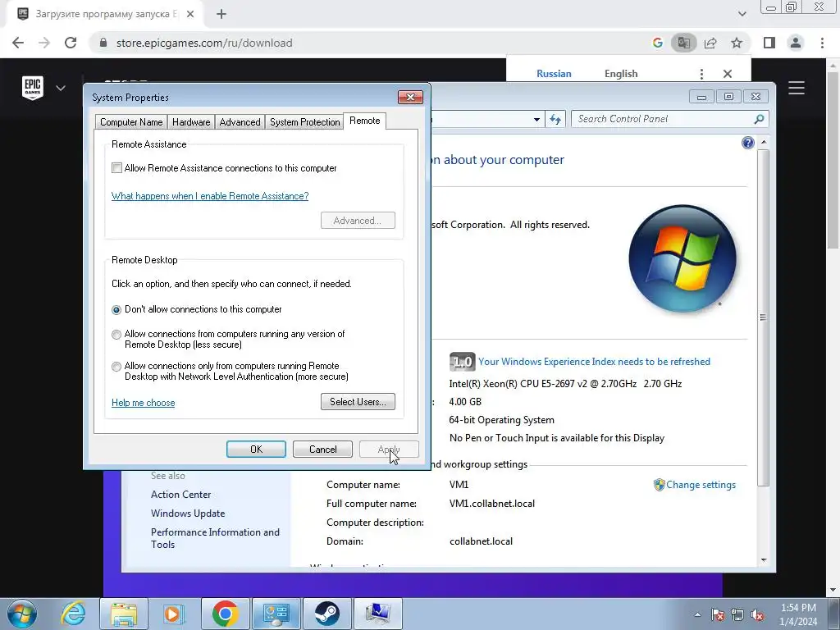Cancel the System Properties dialog

(x=322, y=449)
